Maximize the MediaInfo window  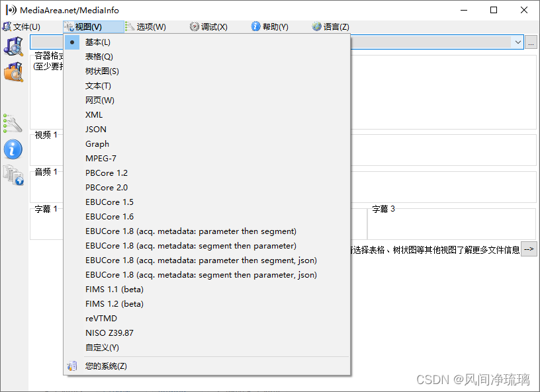point(494,10)
